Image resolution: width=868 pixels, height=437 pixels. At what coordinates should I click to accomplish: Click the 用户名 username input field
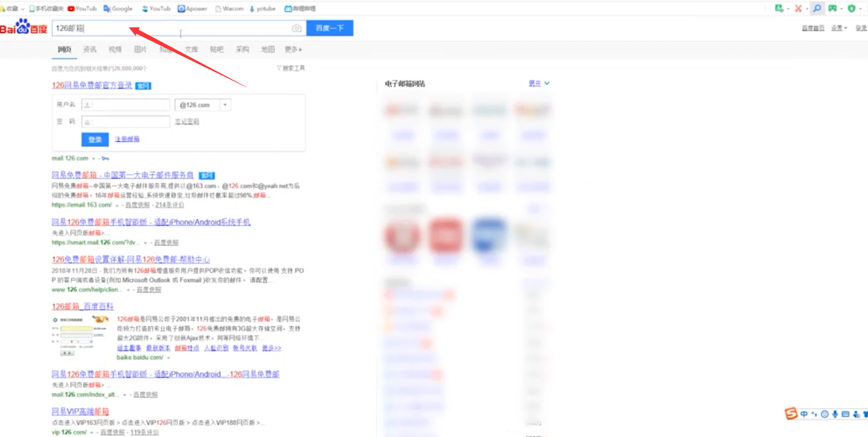coord(126,105)
